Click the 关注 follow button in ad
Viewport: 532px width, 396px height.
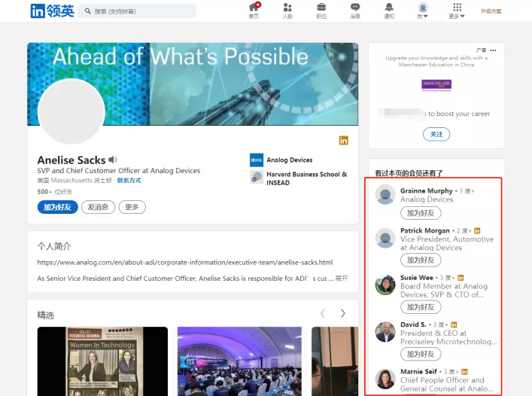436,134
